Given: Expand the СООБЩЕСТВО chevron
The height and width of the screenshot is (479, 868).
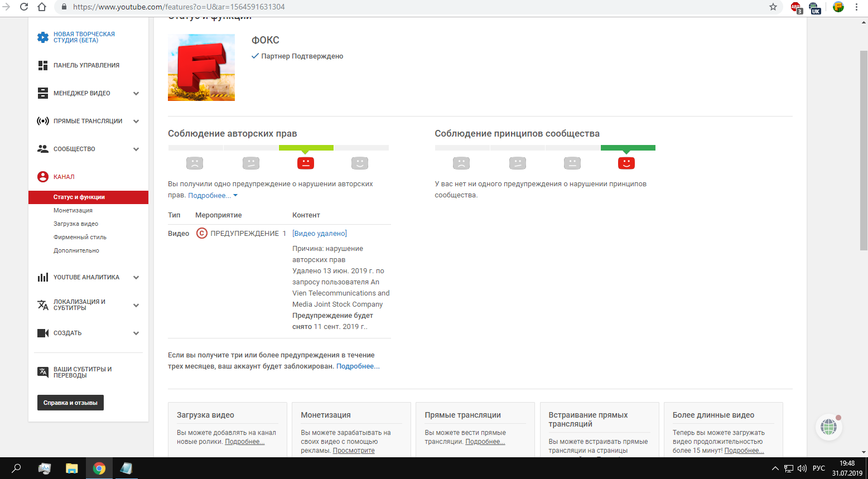Looking at the screenshot, I should [136, 149].
